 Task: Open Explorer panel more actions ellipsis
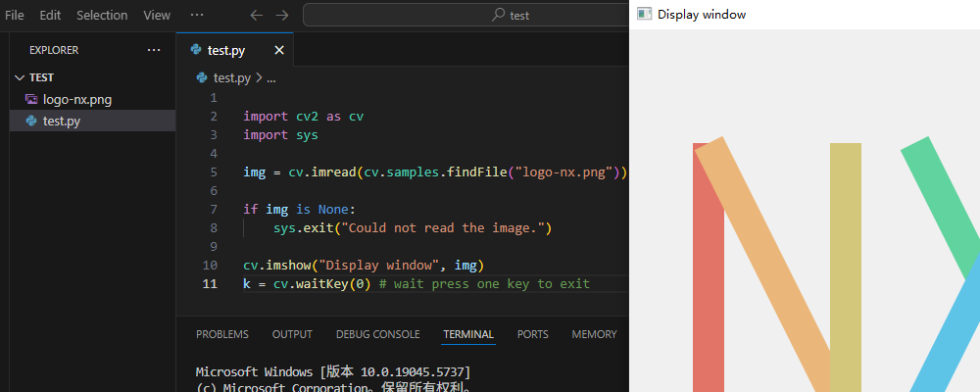[x=154, y=50]
